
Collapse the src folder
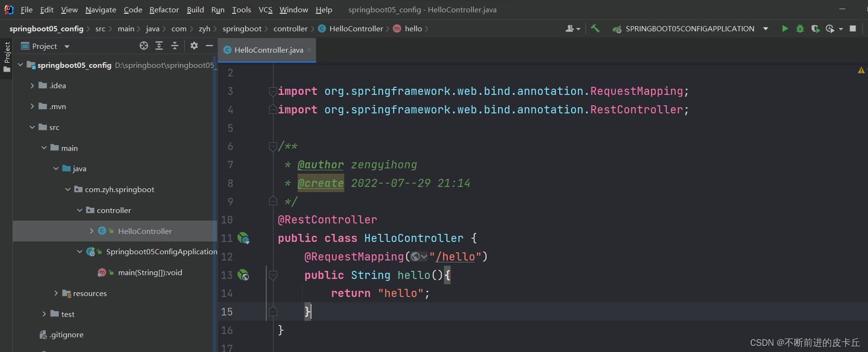32,127
